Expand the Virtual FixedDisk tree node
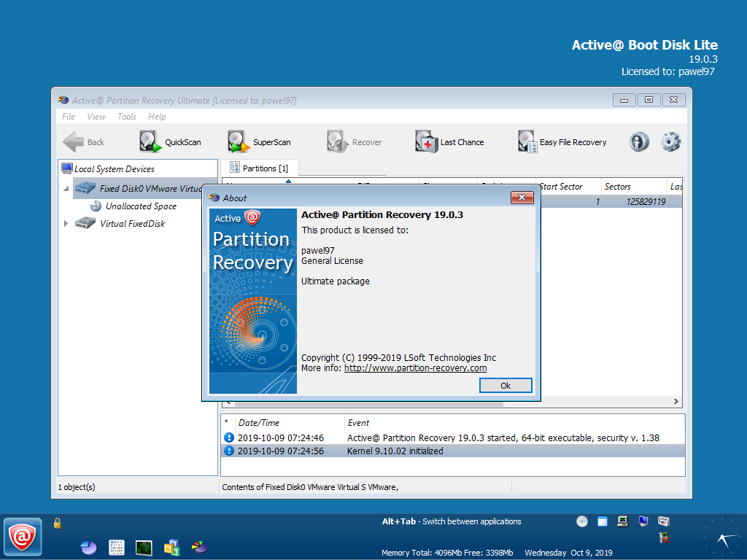747x560 pixels. [66, 224]
